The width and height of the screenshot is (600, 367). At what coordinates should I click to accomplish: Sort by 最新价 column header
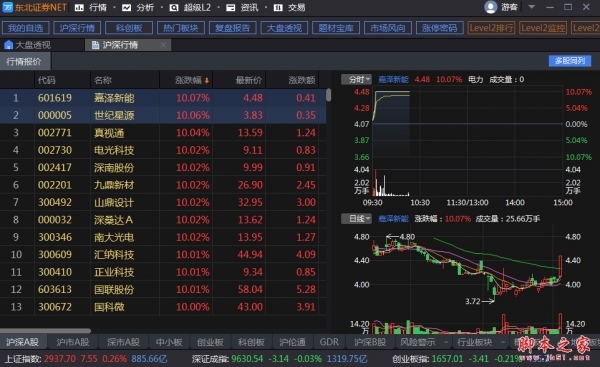pos(249,80)
